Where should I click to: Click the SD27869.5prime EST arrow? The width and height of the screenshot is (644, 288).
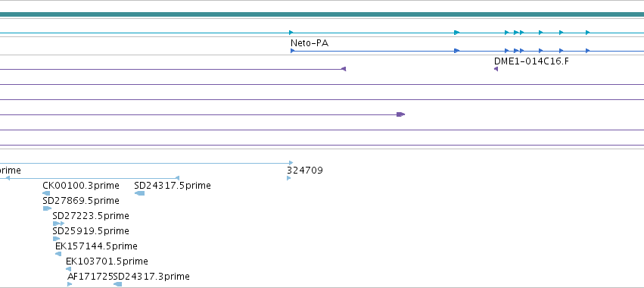(x=47, y=208)
